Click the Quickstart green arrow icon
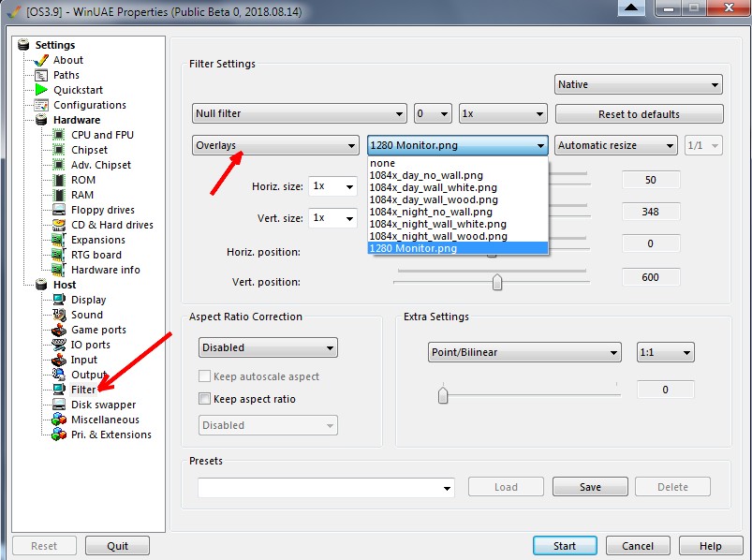This screenshot has width=752, height=560. (41, 90)
